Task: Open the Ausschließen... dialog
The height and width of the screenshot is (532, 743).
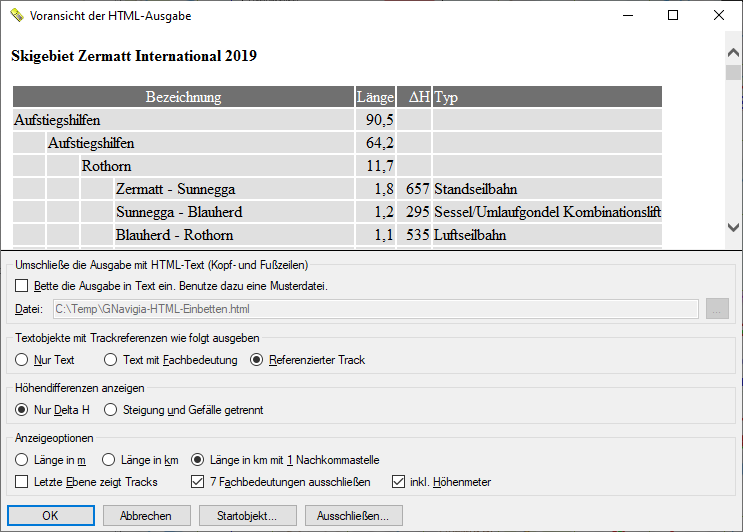Action: 354,515
